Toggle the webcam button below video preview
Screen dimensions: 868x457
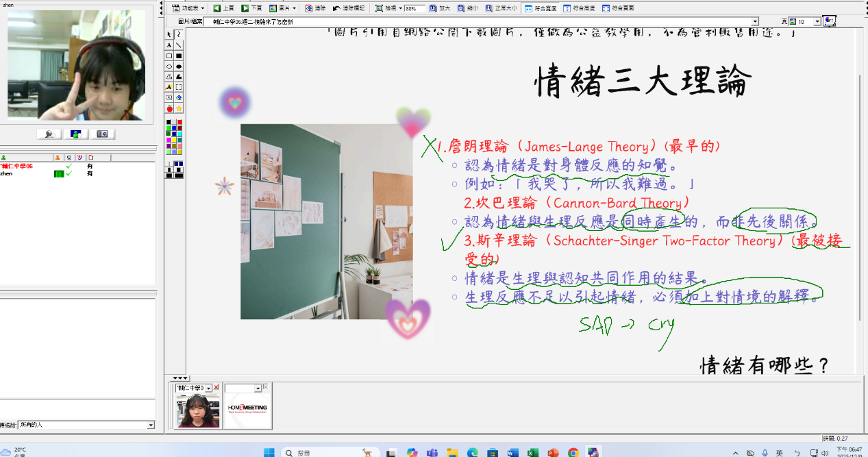[x=49, y=134]
